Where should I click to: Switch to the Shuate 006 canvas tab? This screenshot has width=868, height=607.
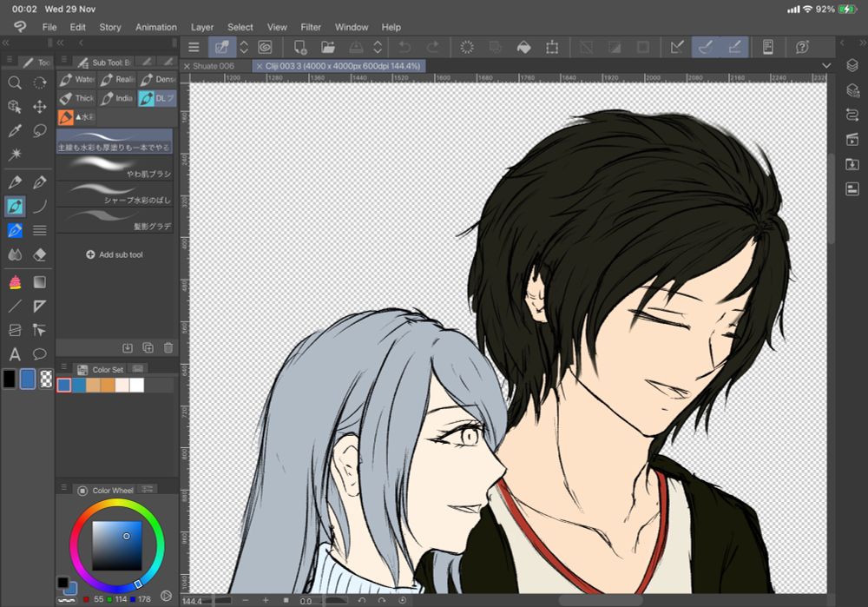click(214, 66)
